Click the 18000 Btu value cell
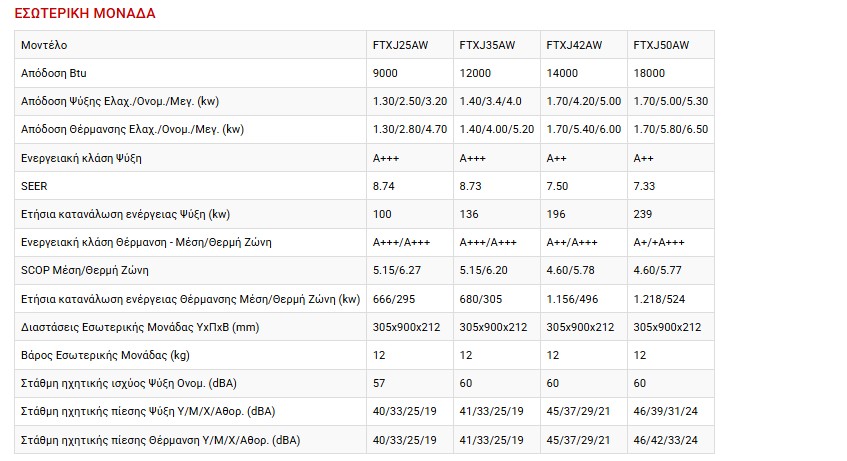The image size is (847, 461). pos(650,73)
